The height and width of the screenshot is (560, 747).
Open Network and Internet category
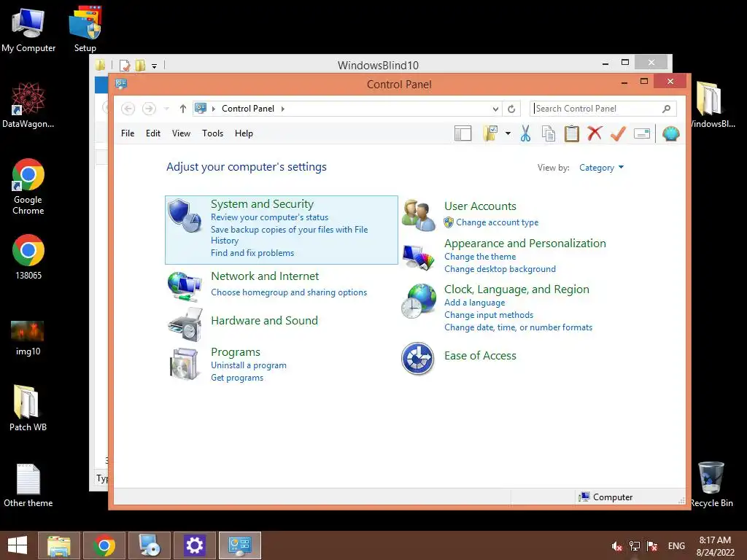[x=265, y=276]
